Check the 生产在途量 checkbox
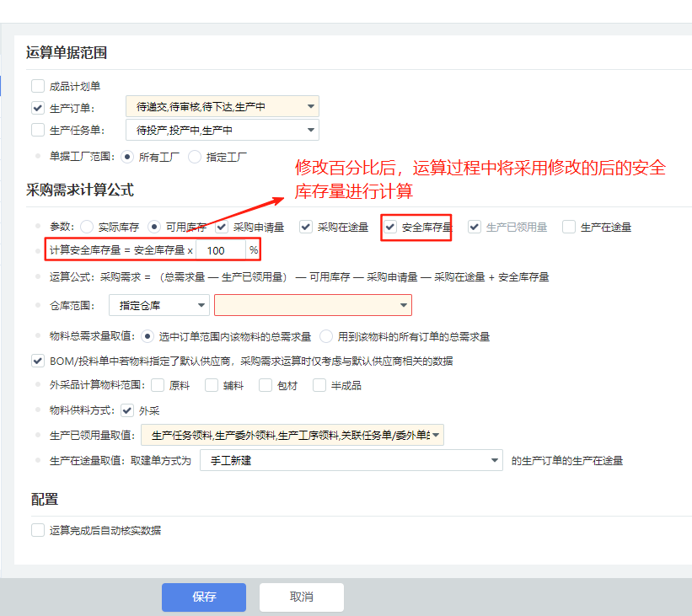Screen dimensions: 692x616 click(x=569, y=227)
